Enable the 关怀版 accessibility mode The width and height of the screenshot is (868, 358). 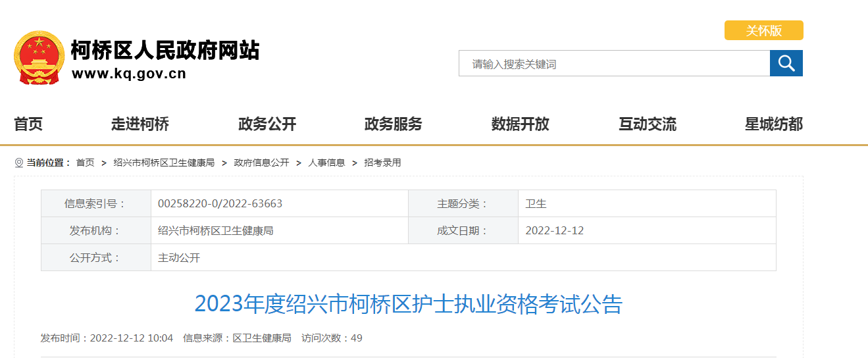[x=763, y=30]
